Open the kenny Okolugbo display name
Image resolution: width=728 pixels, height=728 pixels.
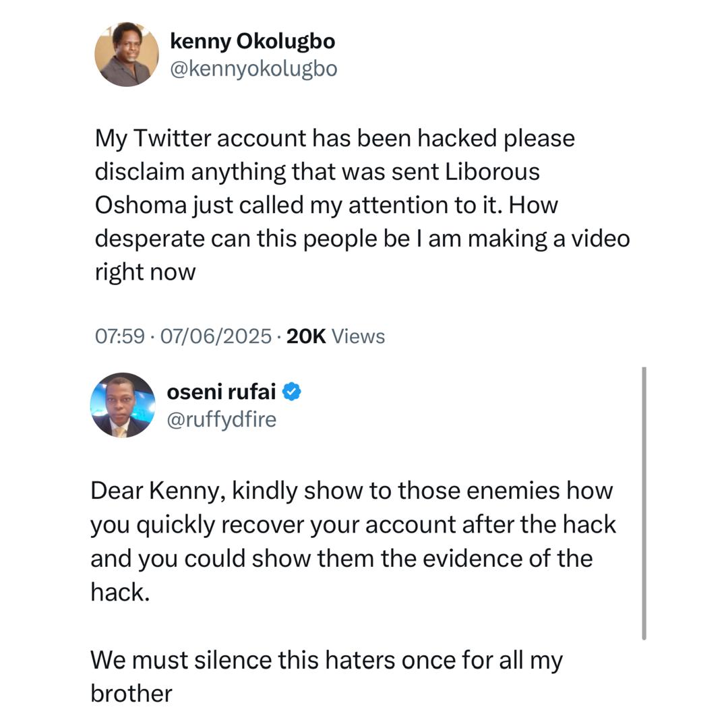[252, 42]
